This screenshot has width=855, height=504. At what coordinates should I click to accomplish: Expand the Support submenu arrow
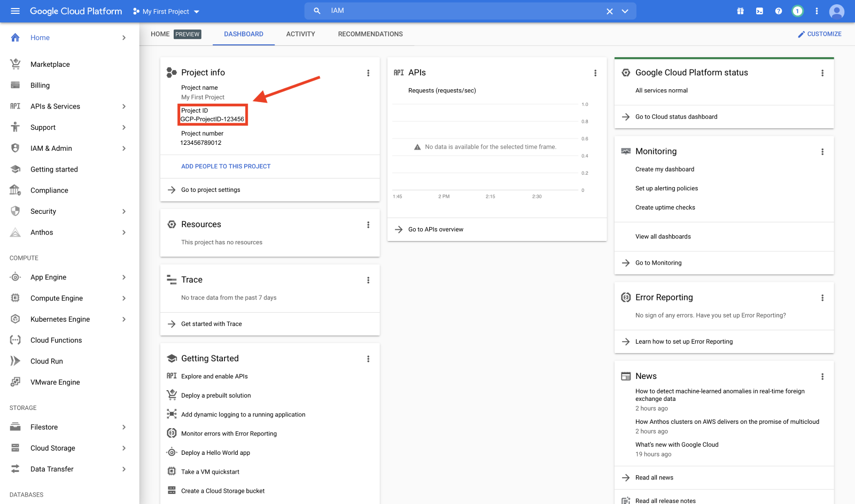click(x=124, y=127)
